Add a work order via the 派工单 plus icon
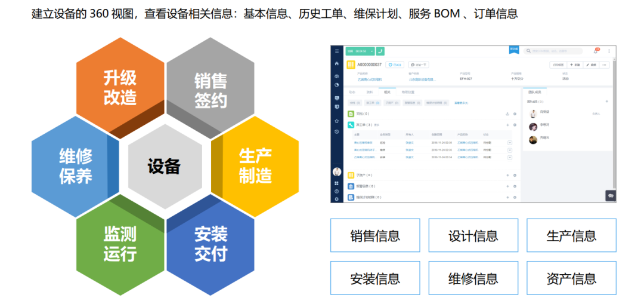This screenshot has width=644, height=301. point(507,125)
